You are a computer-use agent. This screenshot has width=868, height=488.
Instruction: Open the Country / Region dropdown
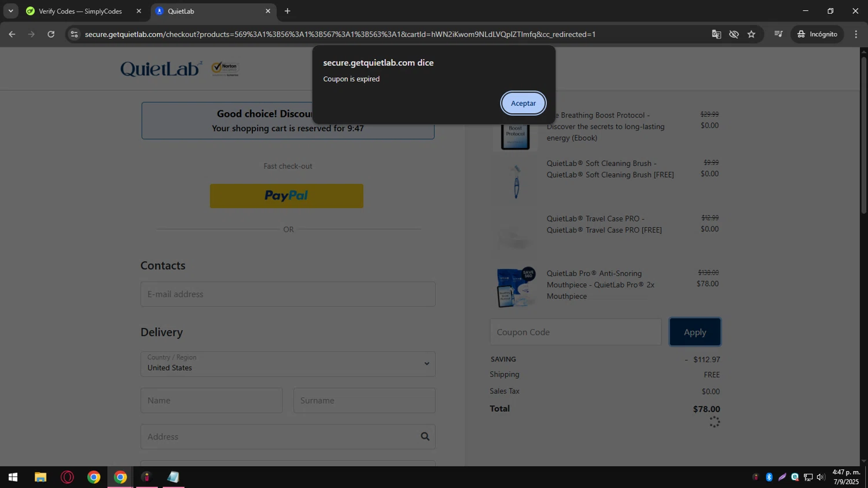click(288, 364)
